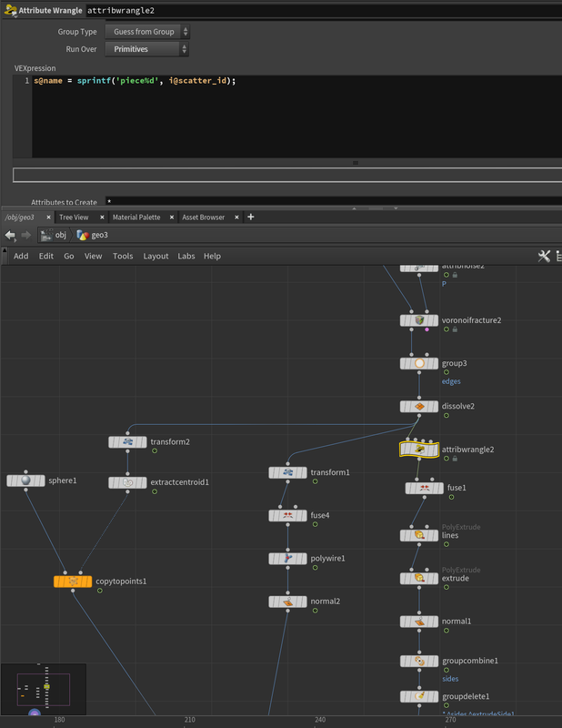
Task: Switch to the Asset Browser tab
Action: coord(204,217)
